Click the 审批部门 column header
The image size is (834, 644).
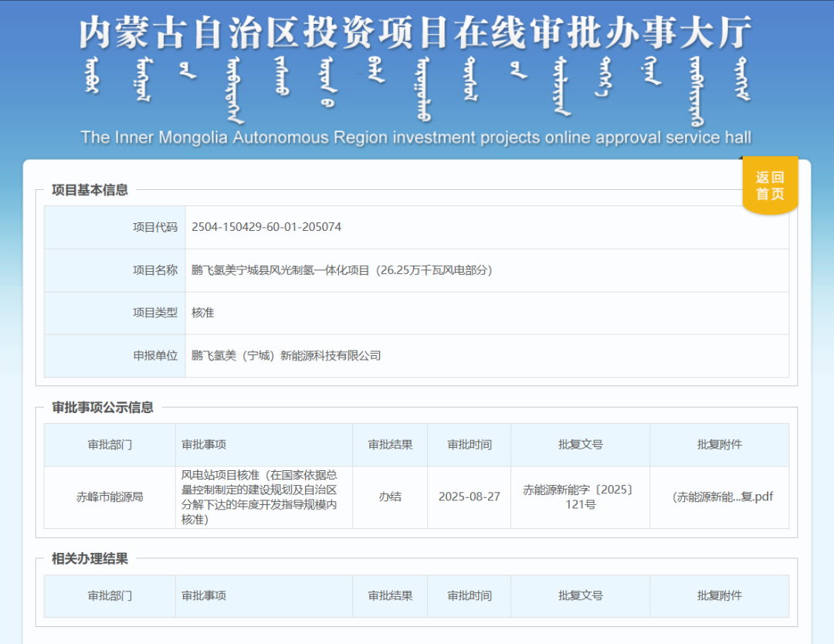pos(109,444)
